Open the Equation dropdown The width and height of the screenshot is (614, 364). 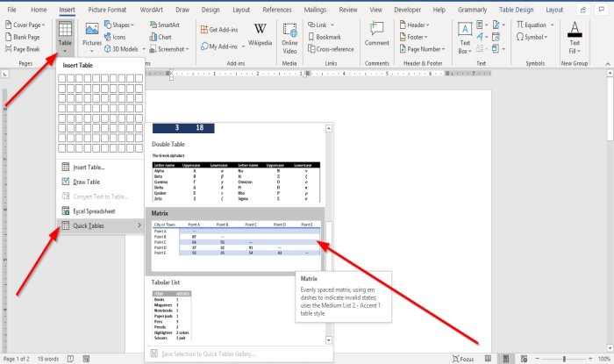[x=535, y=25]
